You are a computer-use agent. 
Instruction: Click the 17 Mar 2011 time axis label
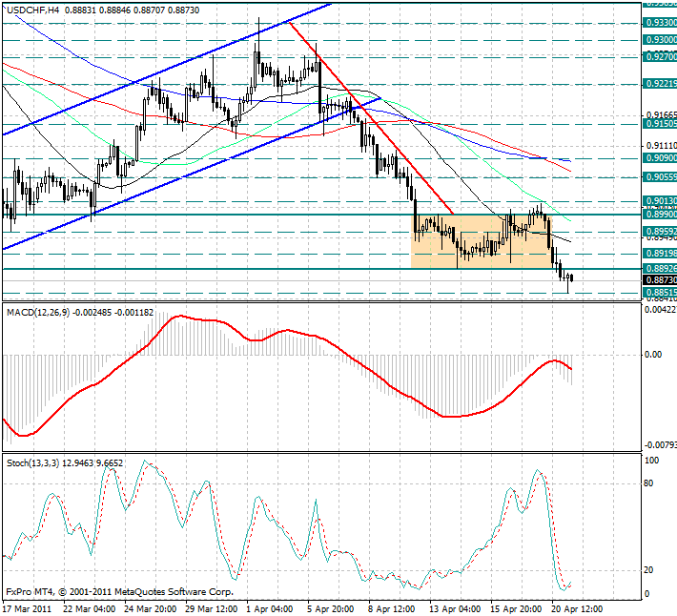pyautogui.click(x=28, y=609)
